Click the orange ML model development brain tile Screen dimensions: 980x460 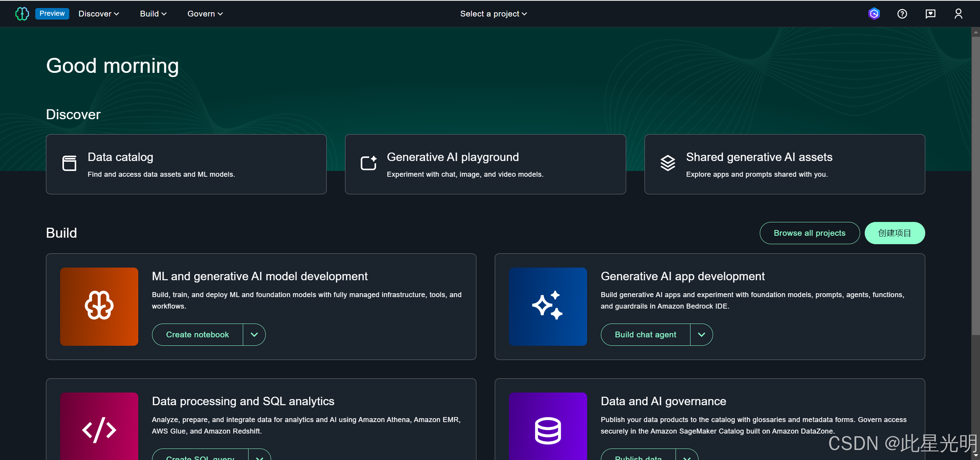[99, 307]
